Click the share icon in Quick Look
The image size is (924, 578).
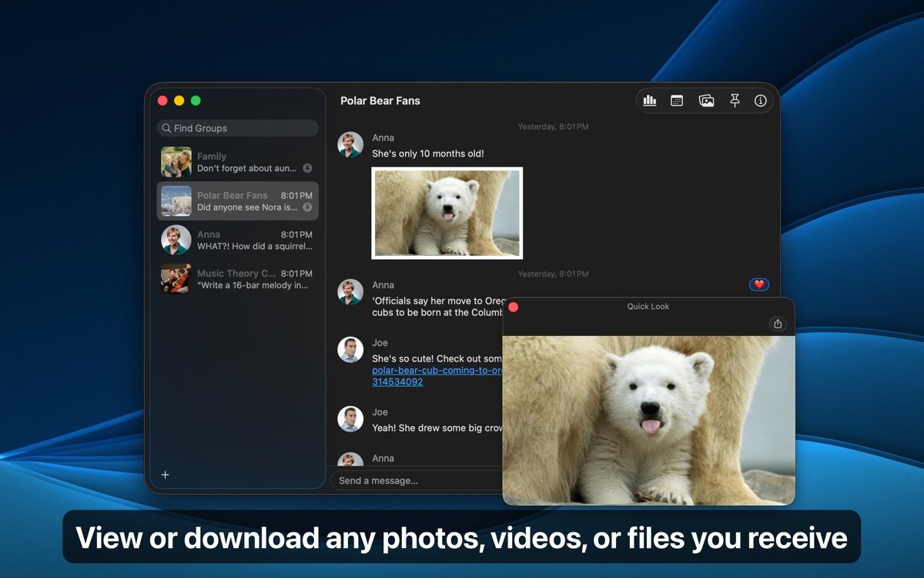(x=778, y=324)
